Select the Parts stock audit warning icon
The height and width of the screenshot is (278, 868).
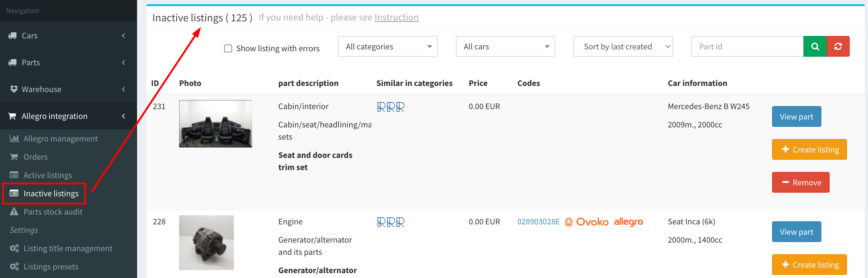[x=14, y=212]
